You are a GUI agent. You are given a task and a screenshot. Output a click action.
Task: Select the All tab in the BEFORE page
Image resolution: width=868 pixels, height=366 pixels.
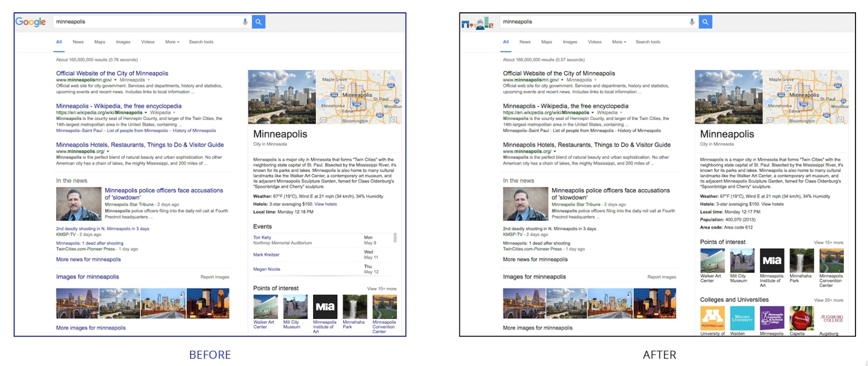(x=59, y=42)
